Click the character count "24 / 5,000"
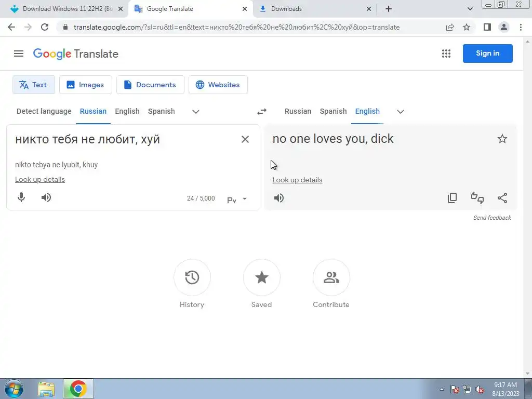Screen dimensions: 532x399 (201, 198)
